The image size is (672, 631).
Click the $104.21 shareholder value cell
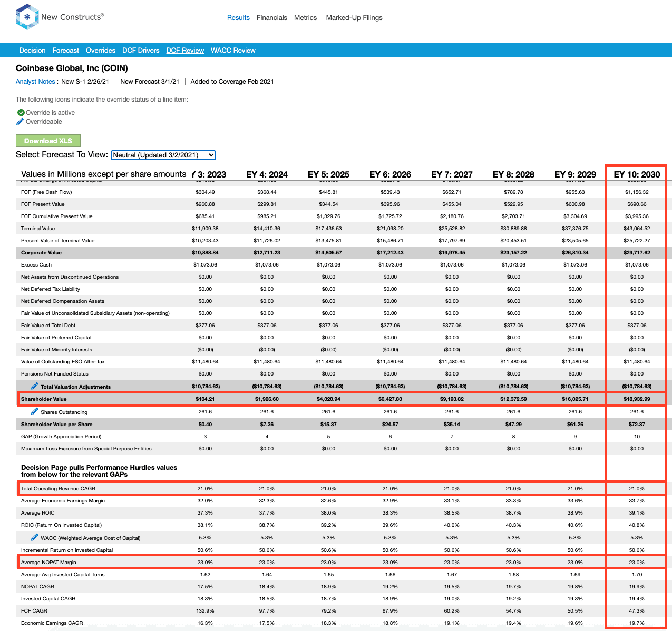click(x=205, y=399)
